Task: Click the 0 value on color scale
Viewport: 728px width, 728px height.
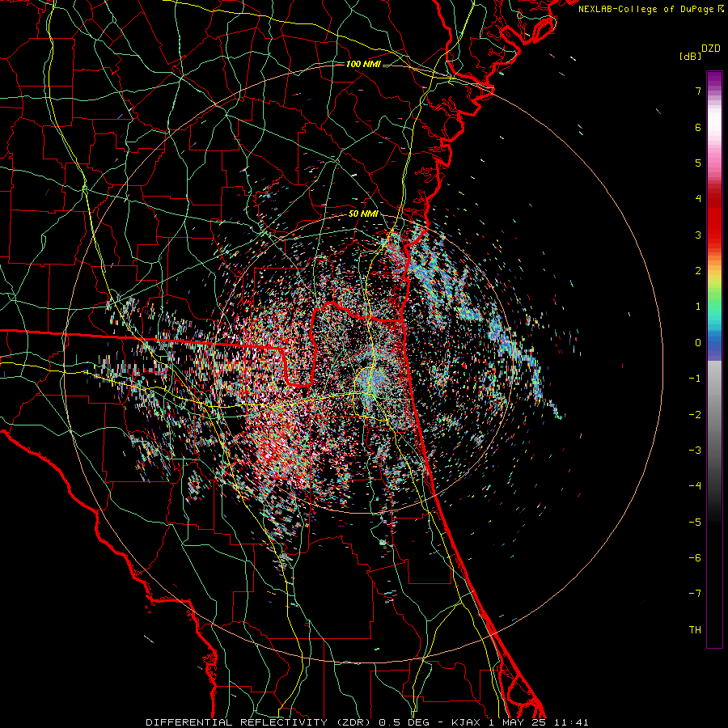Action: 698,343
